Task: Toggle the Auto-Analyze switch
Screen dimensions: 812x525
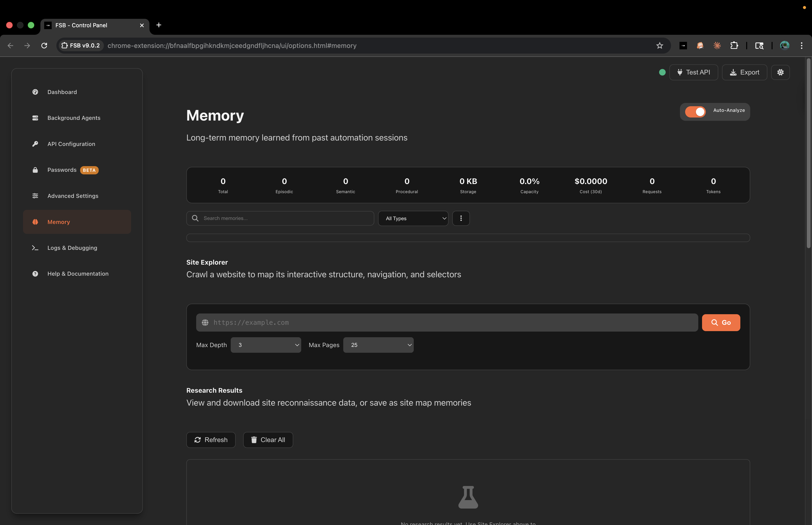Action: [x=695, y=112]
